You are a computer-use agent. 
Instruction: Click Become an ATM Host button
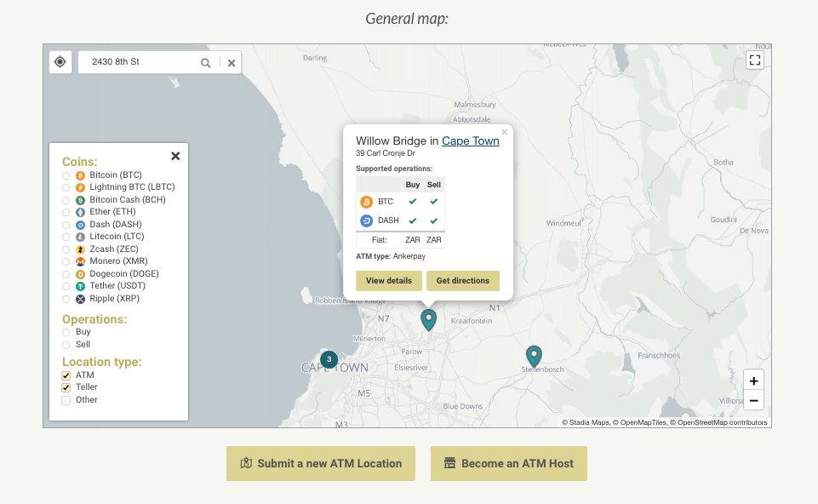(x=509, y=463)
